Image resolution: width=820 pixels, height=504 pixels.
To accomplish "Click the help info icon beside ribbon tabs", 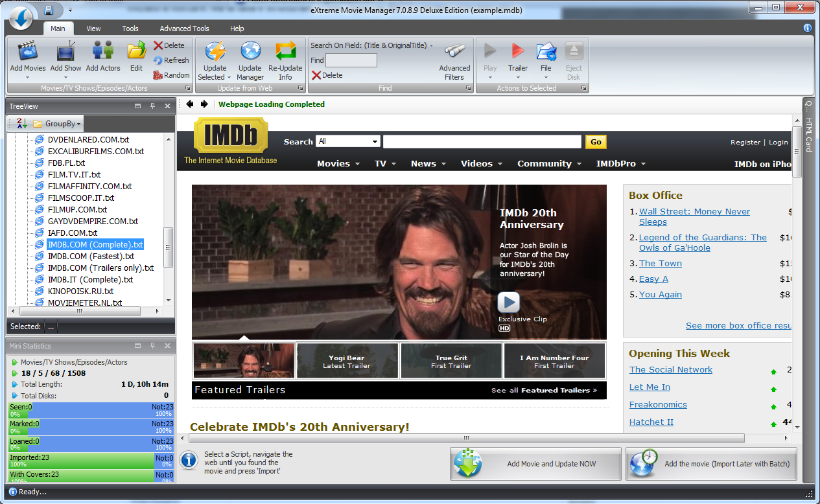I will [x=808, y=28].
